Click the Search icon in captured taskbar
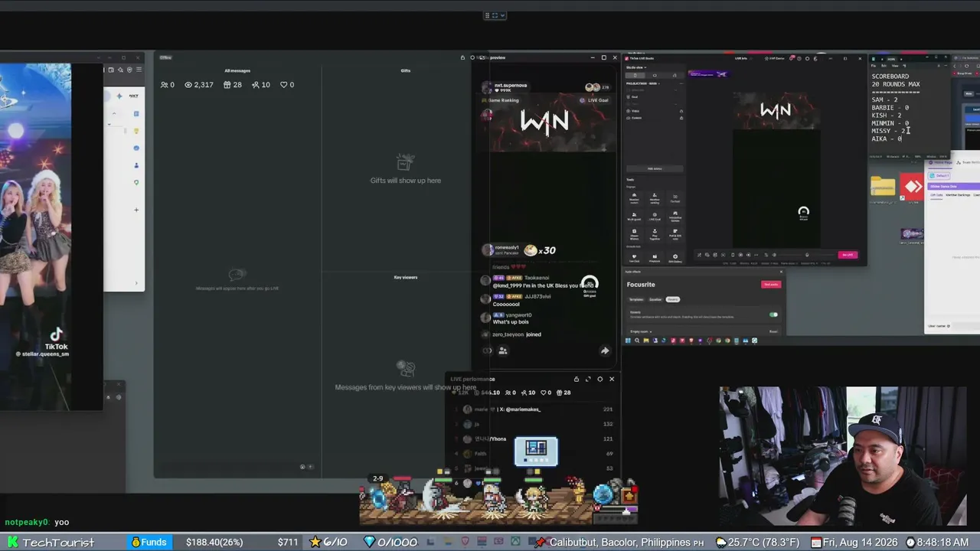The image size is (980, 551). [636, 341]
